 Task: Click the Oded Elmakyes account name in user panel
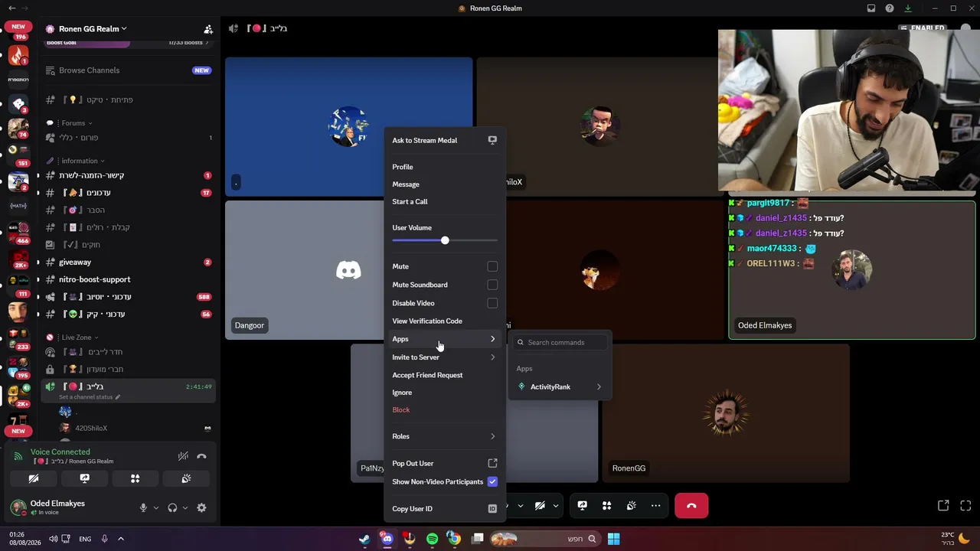click(x=57, y=504)
